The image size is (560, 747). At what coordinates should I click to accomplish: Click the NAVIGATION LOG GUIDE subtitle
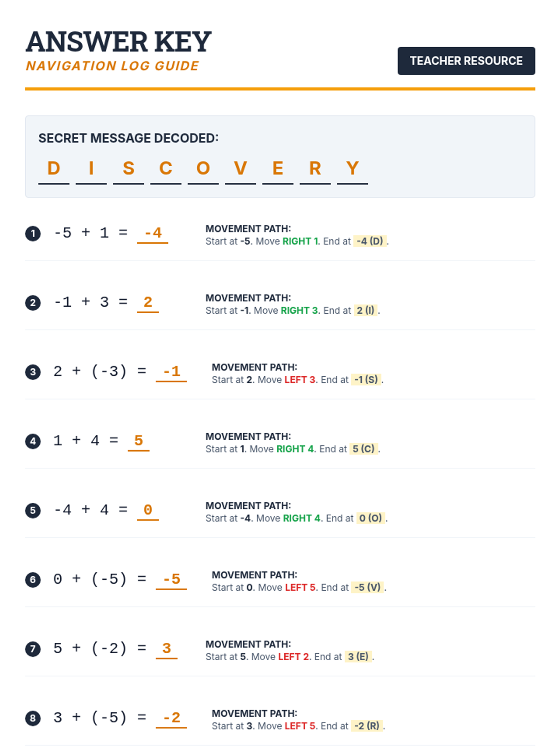click(112, 66)
